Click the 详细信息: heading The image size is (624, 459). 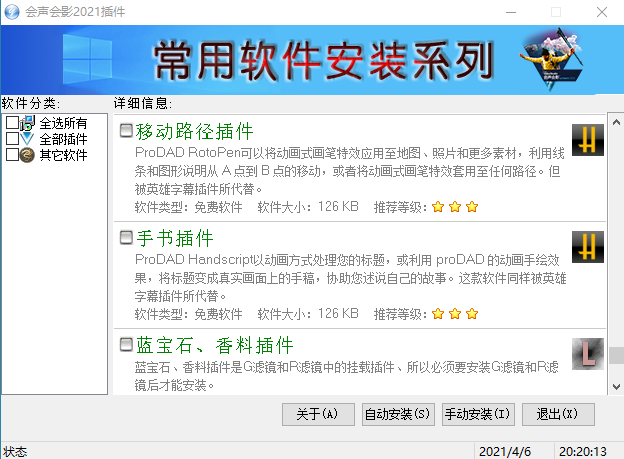pos(143,104)
